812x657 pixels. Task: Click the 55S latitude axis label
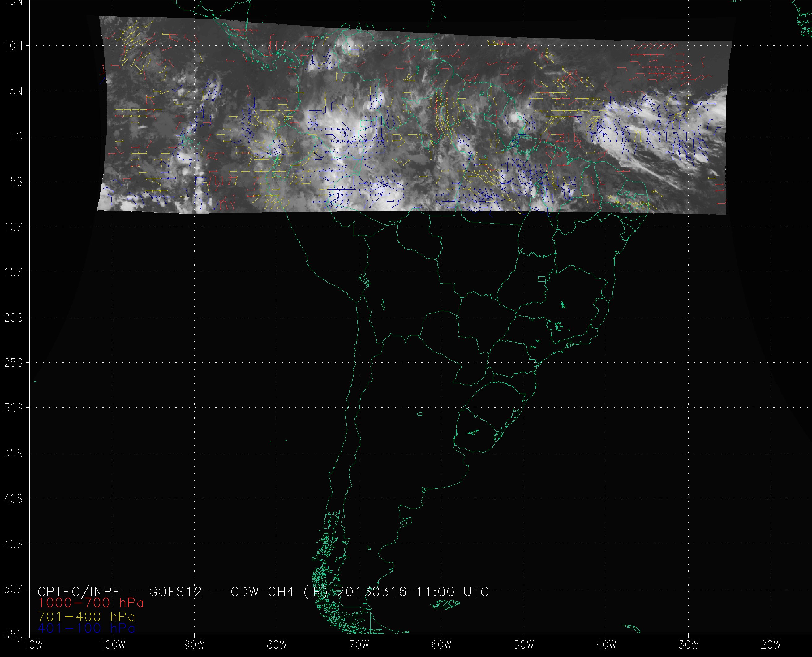point(13,635)
